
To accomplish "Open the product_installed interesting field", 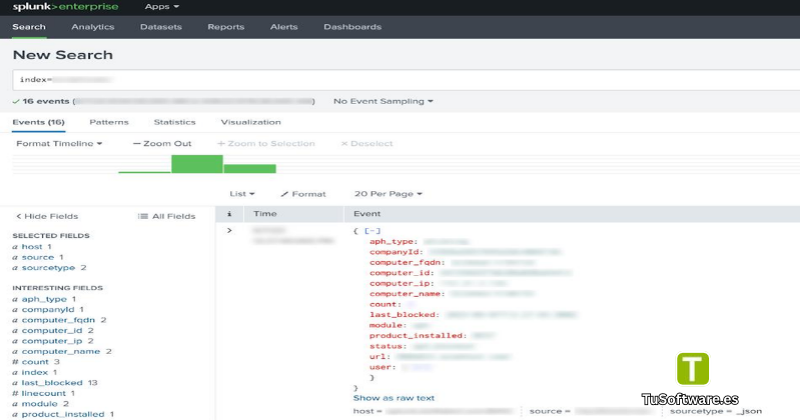I will [63, 414].
